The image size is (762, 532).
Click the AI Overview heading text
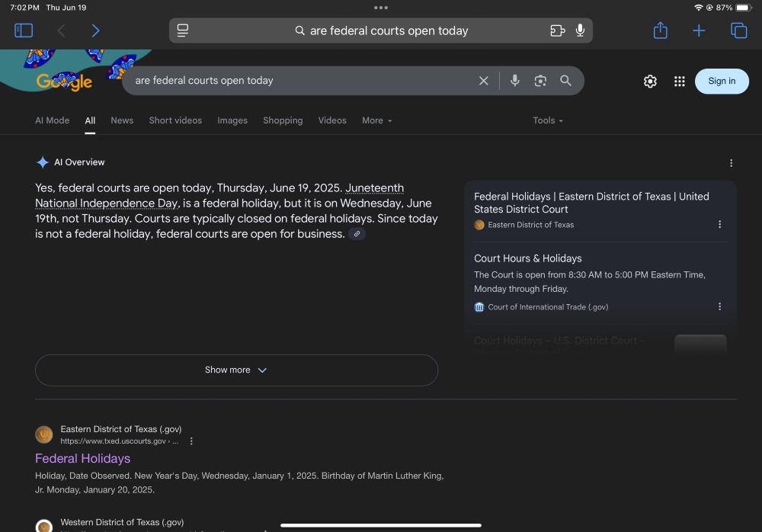pos(79,162)
